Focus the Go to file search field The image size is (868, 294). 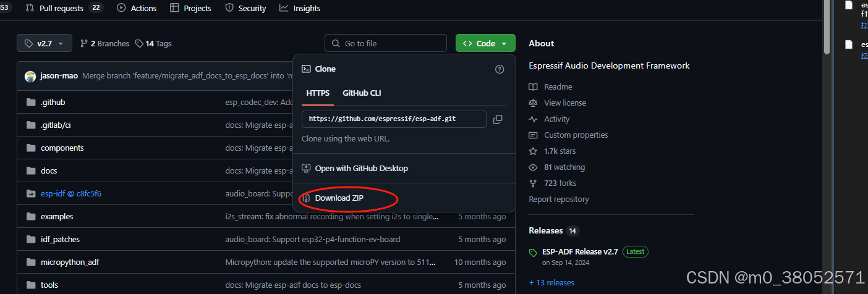[x=386, y=43]
